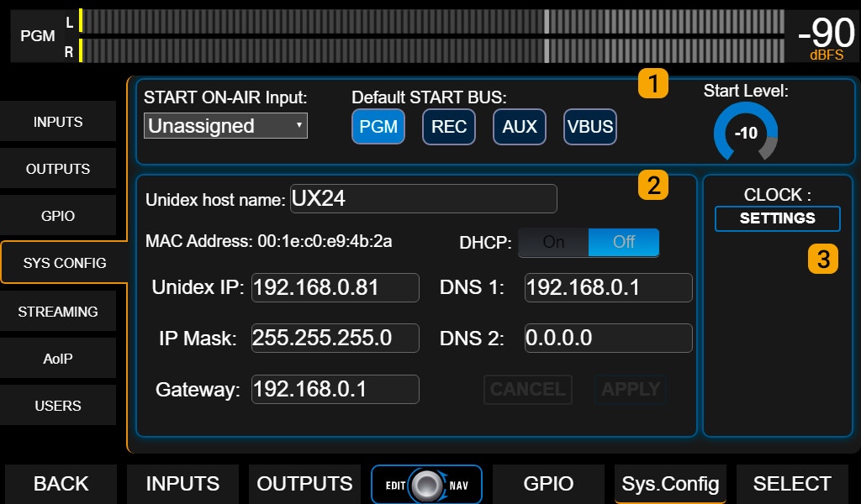Open the AoIP configuration tab
Screen dimensions: 861x504
58,358
